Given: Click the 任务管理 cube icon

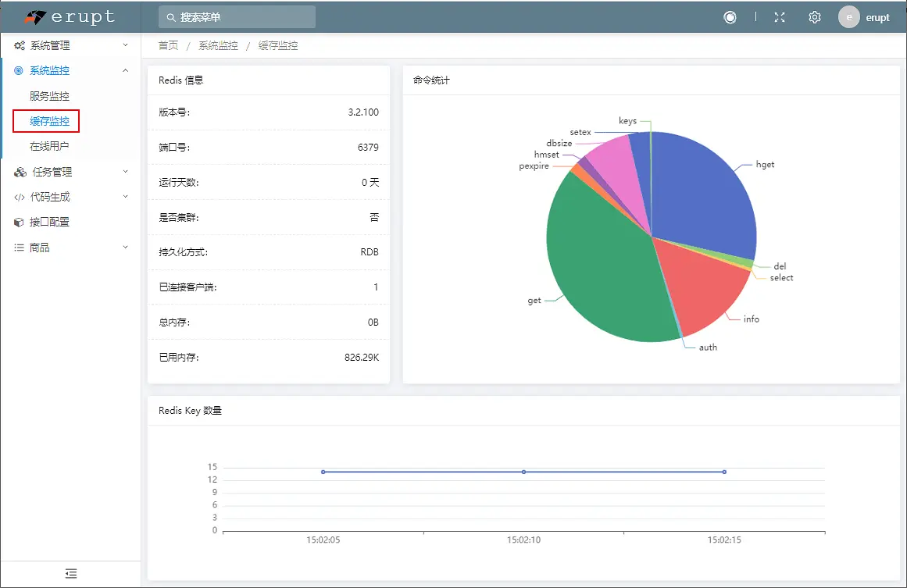Looking at the screenshot, I should tap(19, 172).
